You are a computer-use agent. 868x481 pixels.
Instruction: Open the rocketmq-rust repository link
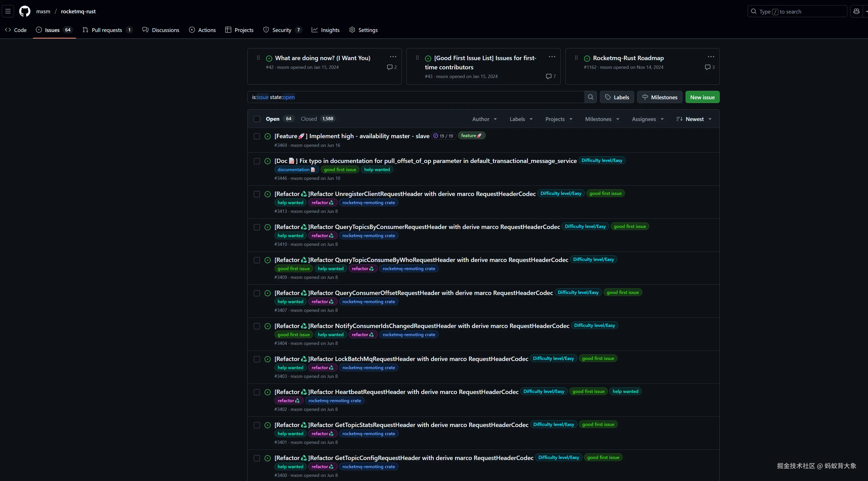point(78,12)
